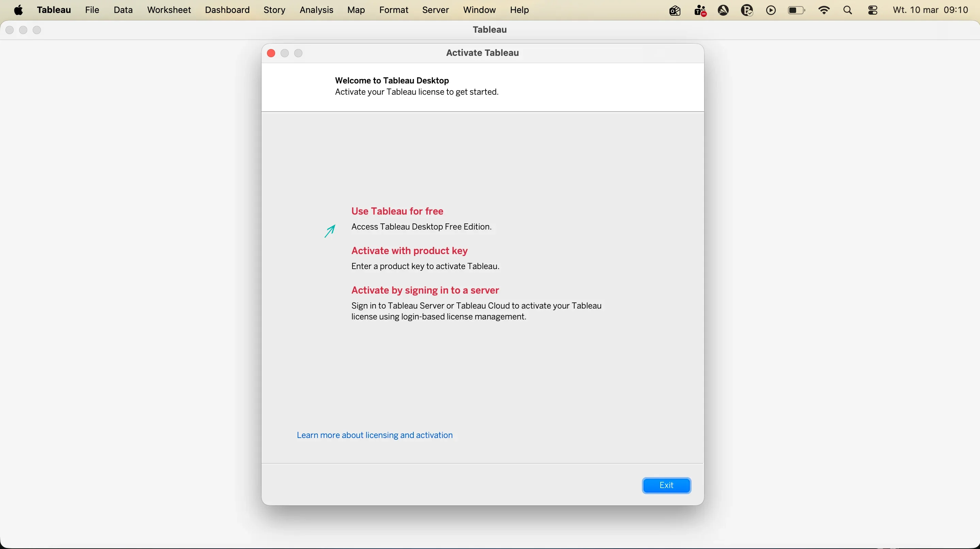This screenshot has width=980, height=549.
Task: Open the Wi-Fi status menu
Action: coord(824,11)
